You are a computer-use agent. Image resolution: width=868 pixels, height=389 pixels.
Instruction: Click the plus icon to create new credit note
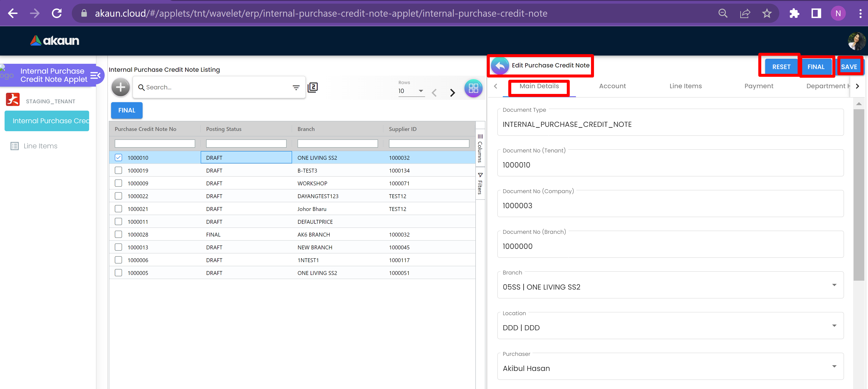tap(120, 87)
